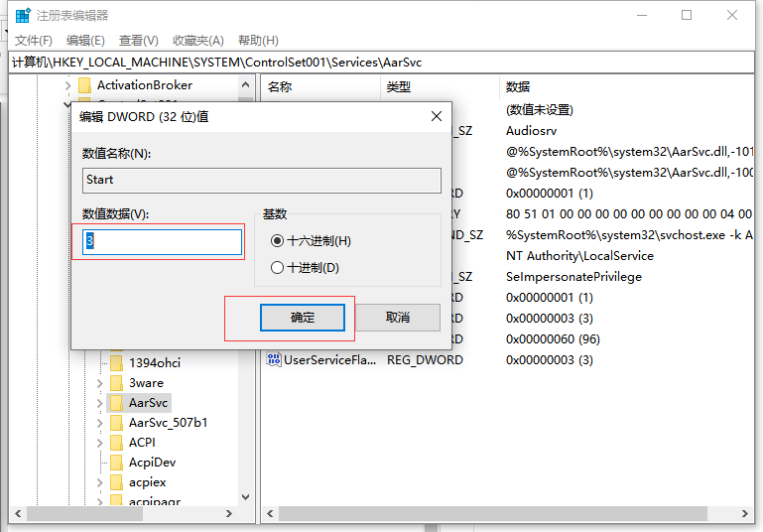Click the ActivationBroker folder icon
The height and width of the screenshot is (532, 763).
[x=84, y=85]
